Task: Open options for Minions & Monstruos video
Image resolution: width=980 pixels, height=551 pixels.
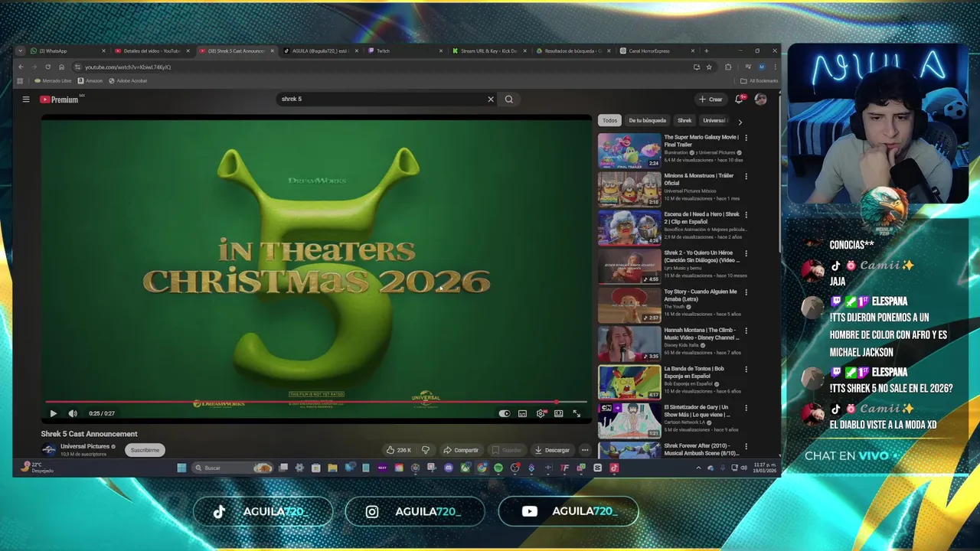Action: tap(746, 176)
